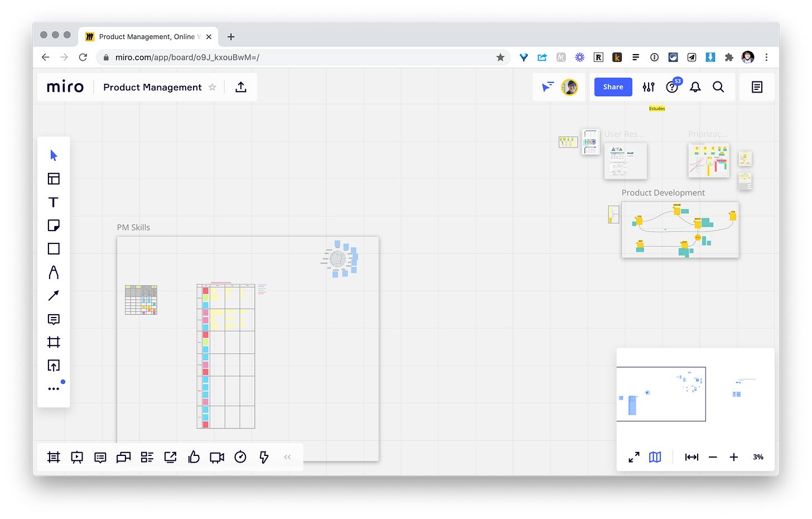812x519 pixels.
Task: Open the Chrome profile avatar
Action: coord(748,57)
